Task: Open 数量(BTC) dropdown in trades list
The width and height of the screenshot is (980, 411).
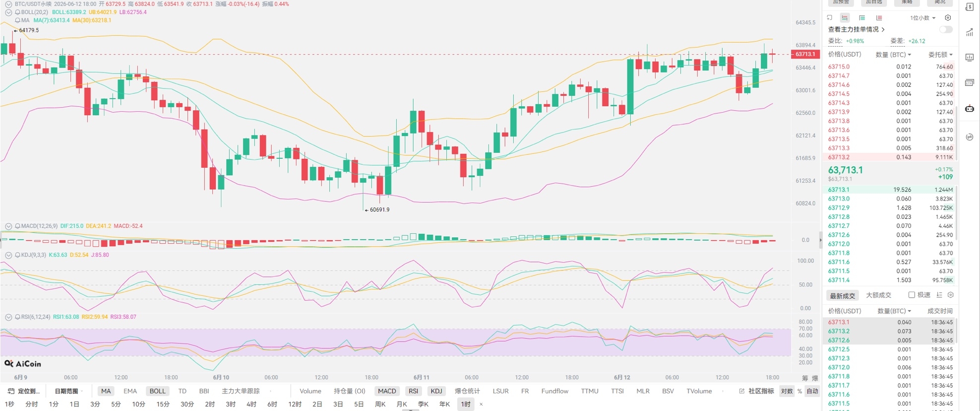Action: 894,311
